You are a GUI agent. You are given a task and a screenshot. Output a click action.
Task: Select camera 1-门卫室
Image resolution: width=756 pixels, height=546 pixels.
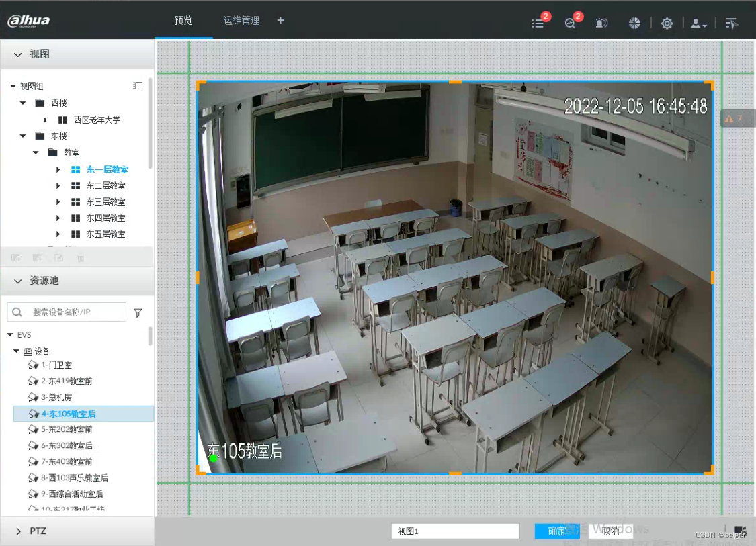coord(56,365)
